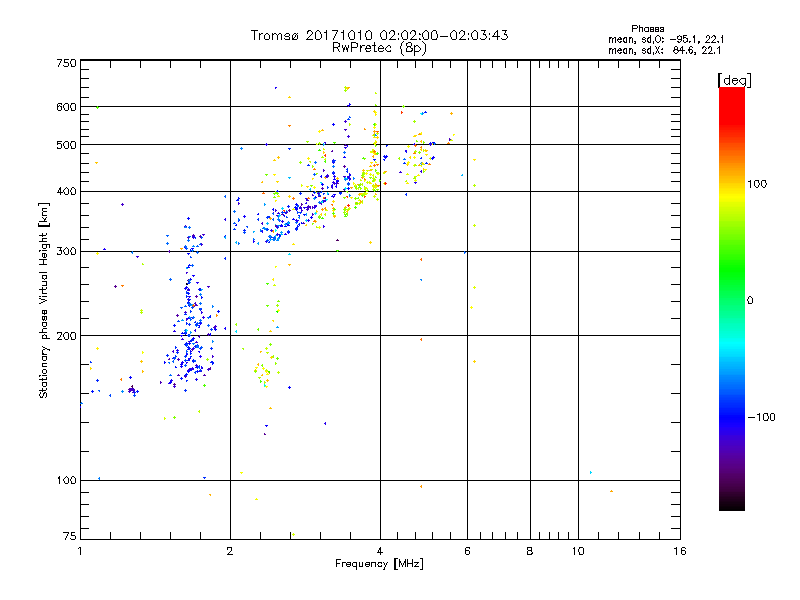Pick the green area near colorbar 0
The height and width of the screenshot is (600, 800).
[731, 300]
